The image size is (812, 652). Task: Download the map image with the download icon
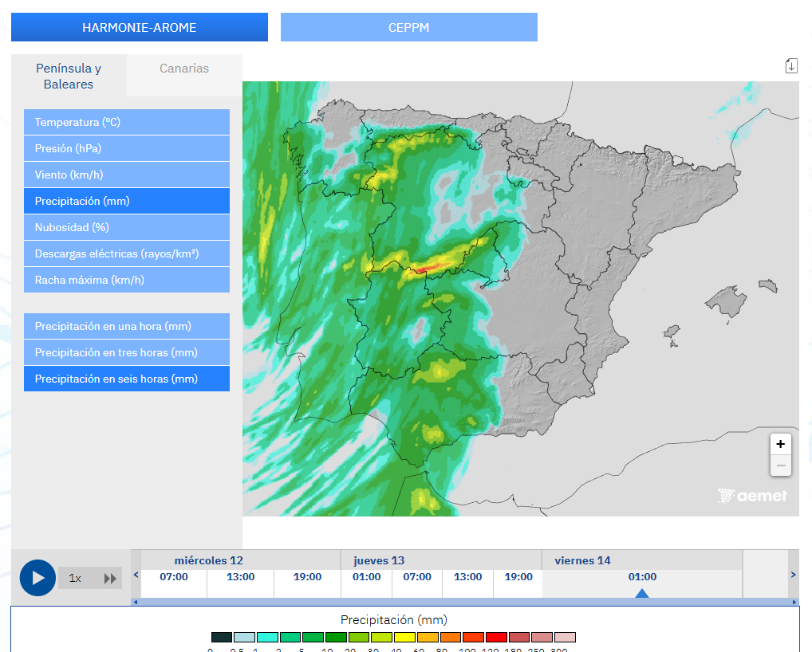click(x=791, y=65)
